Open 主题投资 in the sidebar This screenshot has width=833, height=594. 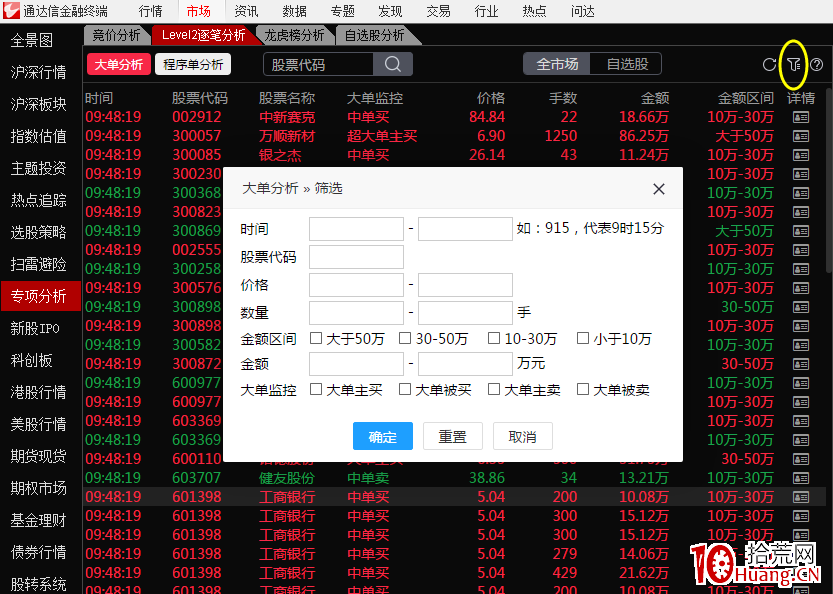point(38,168)
